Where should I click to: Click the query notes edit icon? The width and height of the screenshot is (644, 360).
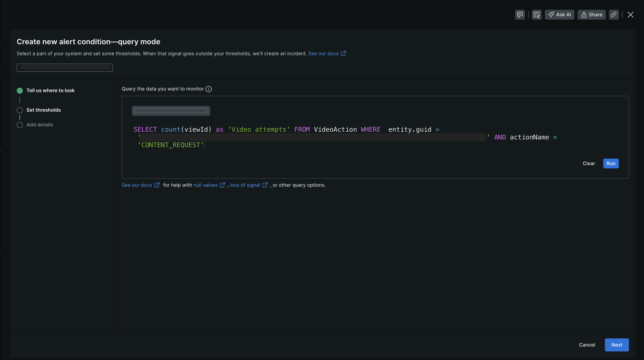(x=537, y=14)
